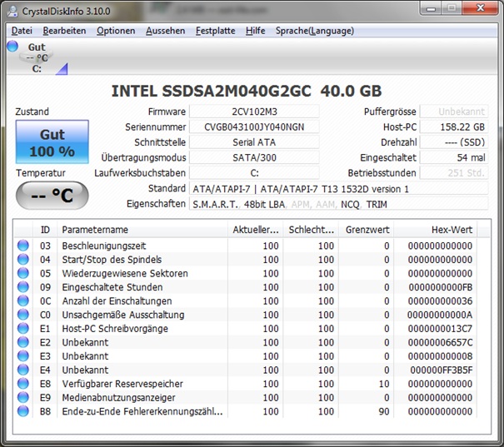The width and height of the screenshot is (504, 447).
Task: Select the C: drive Gut status entry
Action: click(x=36, y=57)
